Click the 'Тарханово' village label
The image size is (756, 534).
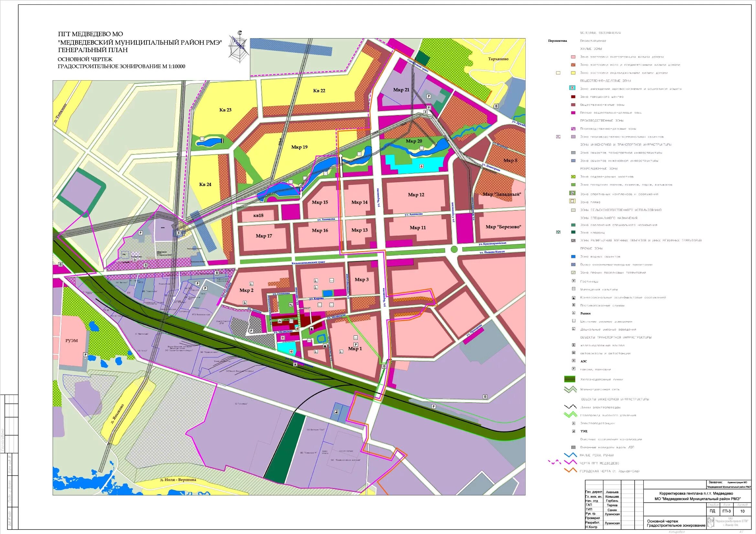[498, 59]
